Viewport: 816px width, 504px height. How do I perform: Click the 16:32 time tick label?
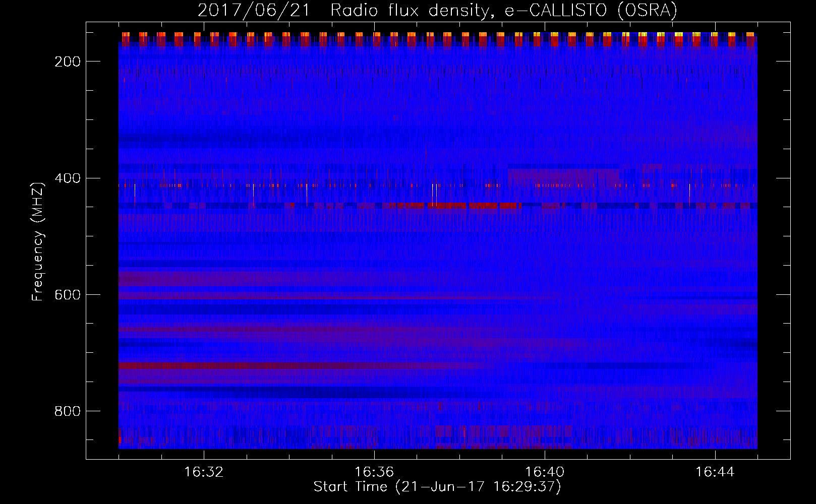click(204, 472)
